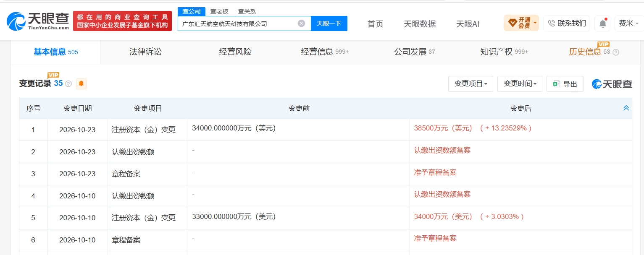Screen dimensions: 644x255
Task: Open 天眼数据 in navigation
Action: point(420,24)
